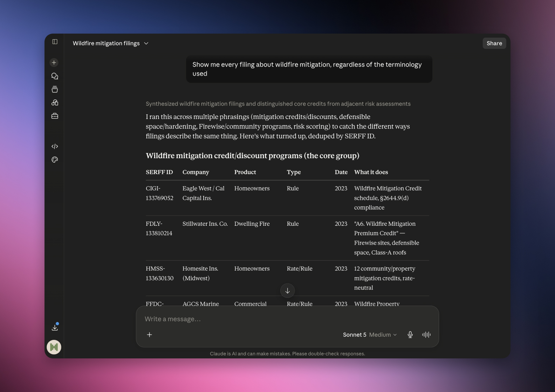The width and height of the screenshot is (555, 392).
Task: Click the user message bubble text
Action: coord(307,69)
